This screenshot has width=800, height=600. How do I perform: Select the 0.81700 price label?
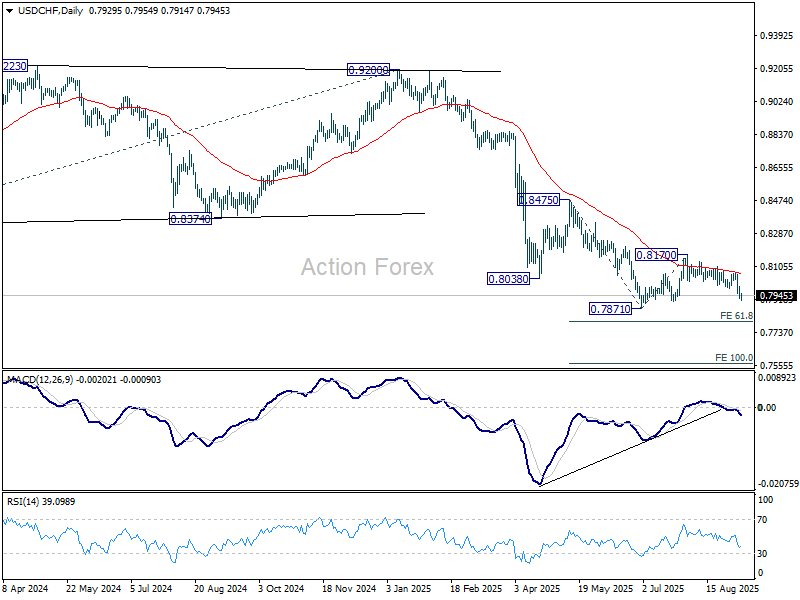pos(656,256)
